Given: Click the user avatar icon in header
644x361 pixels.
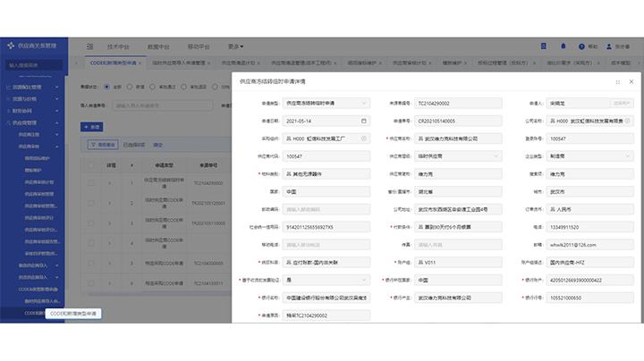Looking at the screenshot, I should tap(609, 46).
